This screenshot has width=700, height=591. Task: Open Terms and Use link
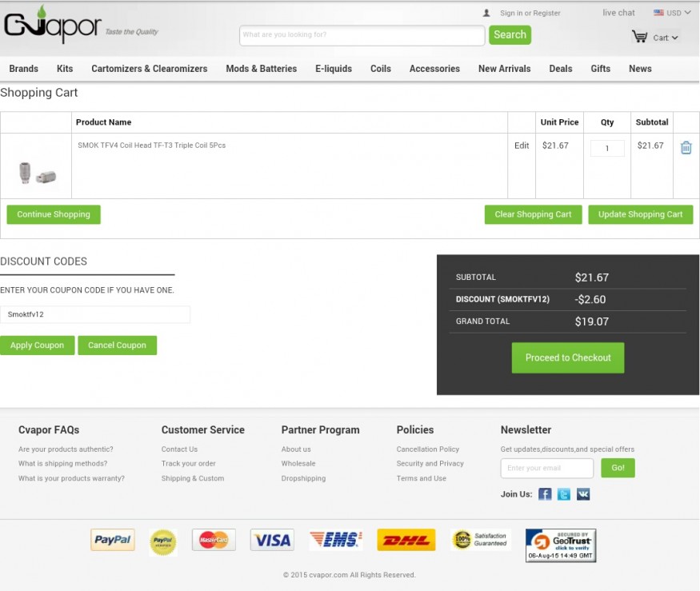pyautogui.click(x=422, y=478)
